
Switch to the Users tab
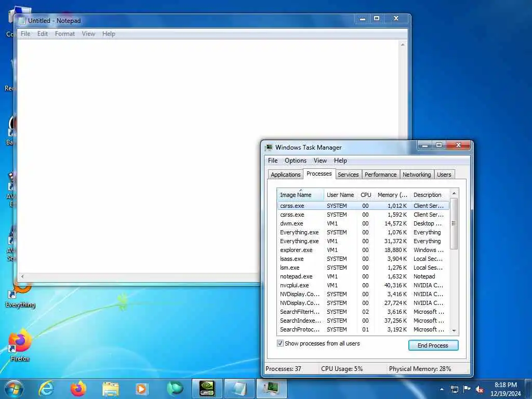click(x=444, y=175)
